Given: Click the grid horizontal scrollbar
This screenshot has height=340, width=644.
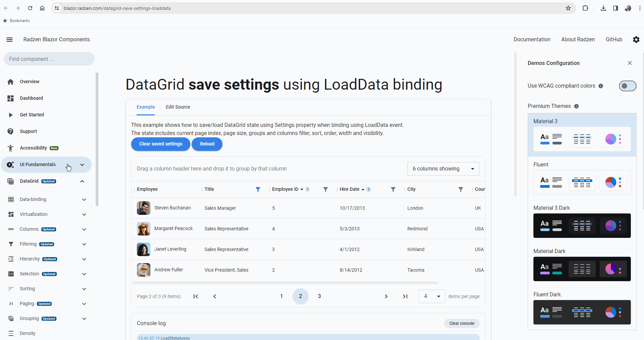Looking at the screenshot, I should pyautogui.click(x=286, y=283).
